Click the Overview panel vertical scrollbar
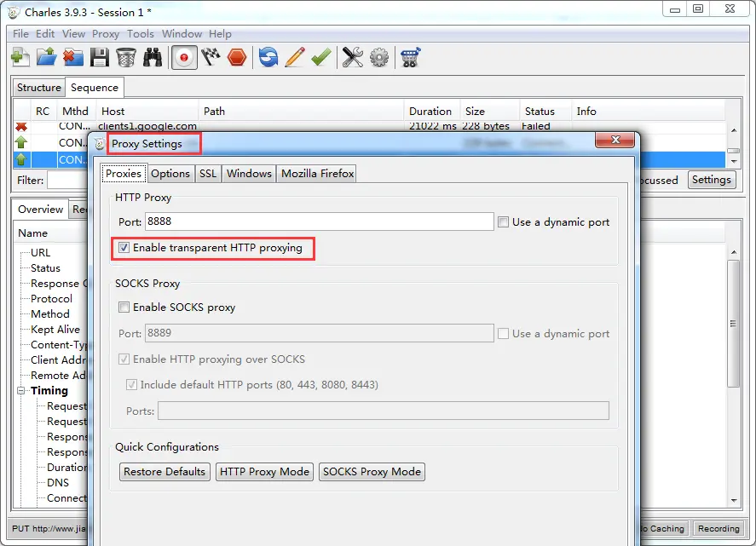 point(733,324)
